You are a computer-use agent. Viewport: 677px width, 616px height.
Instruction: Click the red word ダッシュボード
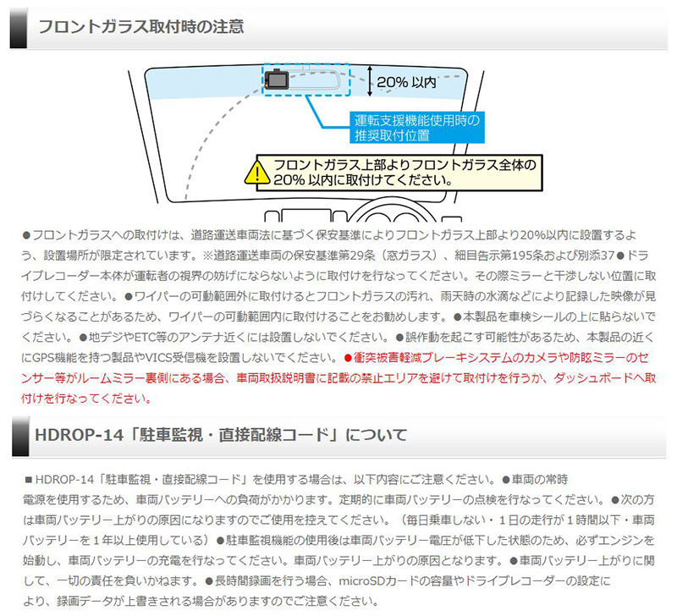click(593, 378)
